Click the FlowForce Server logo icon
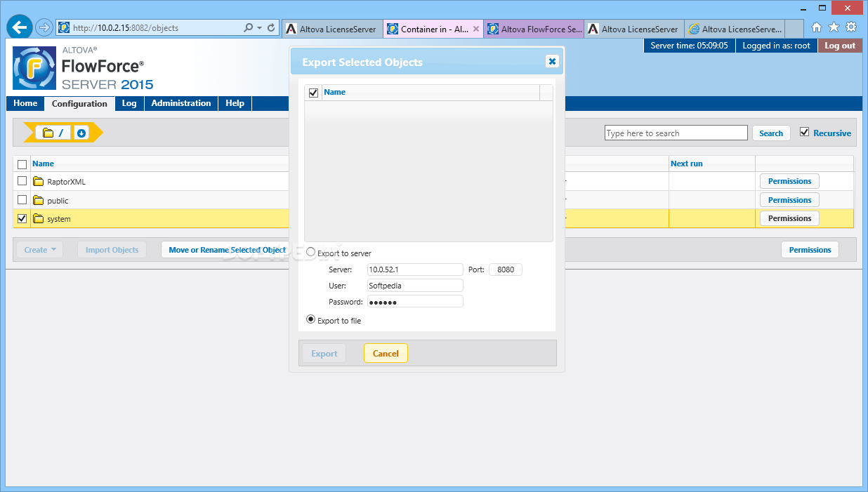 pyautogui.click(x=34, y=68)
